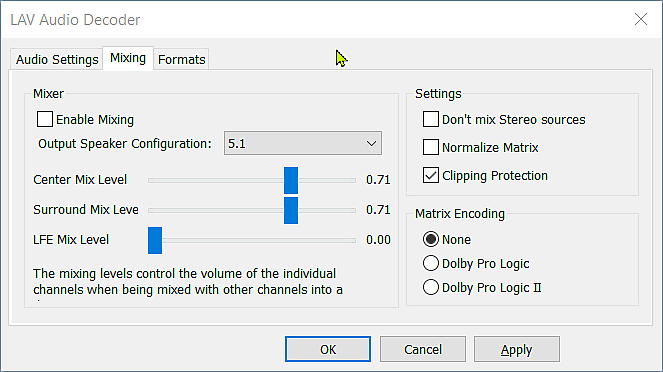This screenshot has width=663, height=372.
Task: Click the Surround Mix Level slider thumb
Action: [x=291, y=211]
